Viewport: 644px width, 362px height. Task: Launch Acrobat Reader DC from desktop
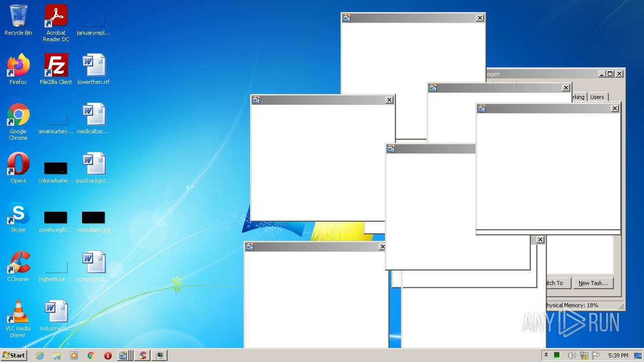pyautogui.click(x=56, y=23)
